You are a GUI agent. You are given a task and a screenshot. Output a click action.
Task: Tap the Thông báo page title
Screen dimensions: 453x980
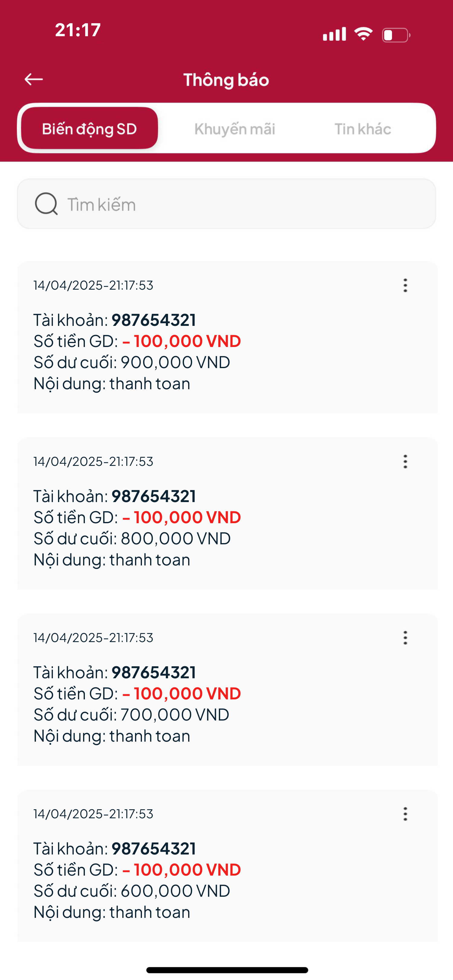coord(226,80)
